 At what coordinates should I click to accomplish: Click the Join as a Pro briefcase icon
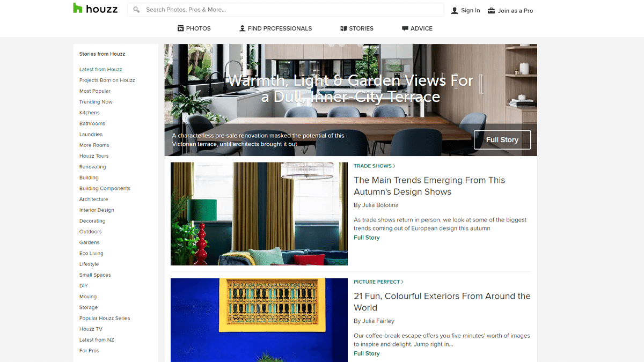491,11
